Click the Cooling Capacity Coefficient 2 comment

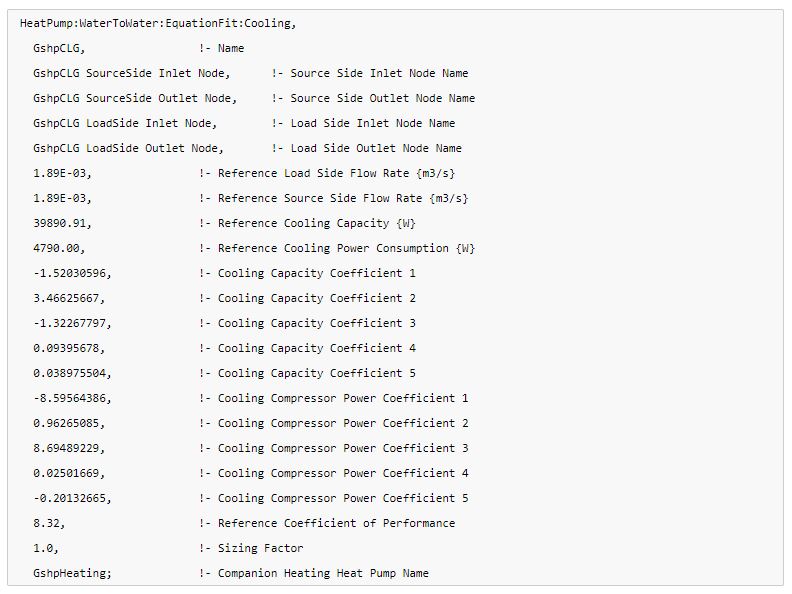click(307, 299)
